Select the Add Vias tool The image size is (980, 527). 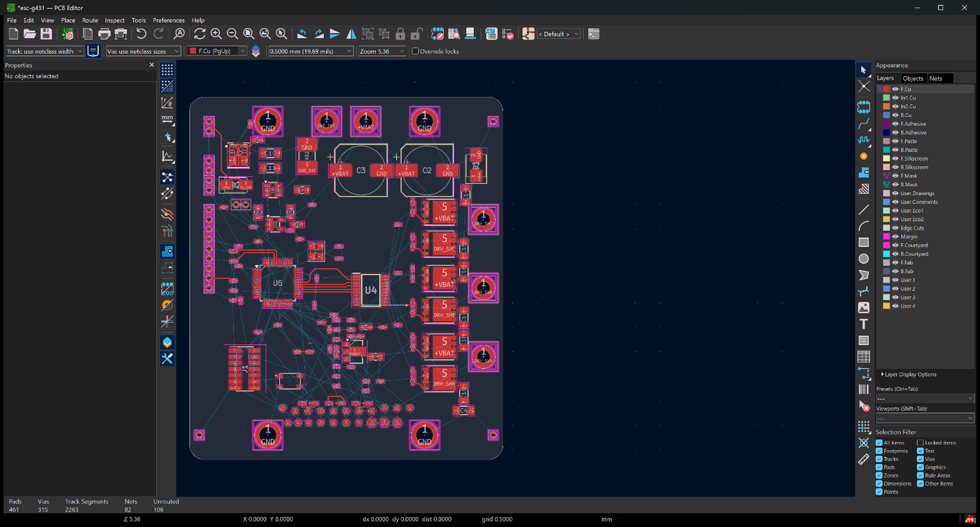point(864,156)
